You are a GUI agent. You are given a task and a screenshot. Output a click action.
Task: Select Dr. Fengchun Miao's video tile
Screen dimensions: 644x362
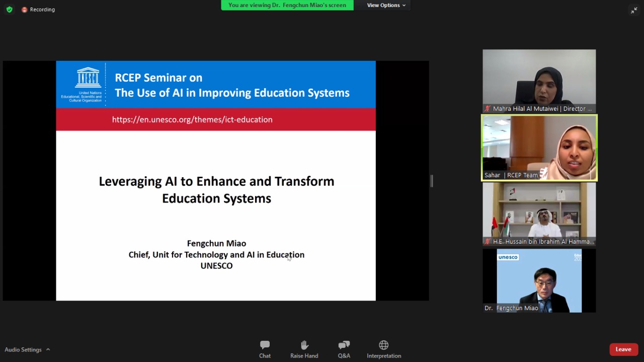point(539,279)
